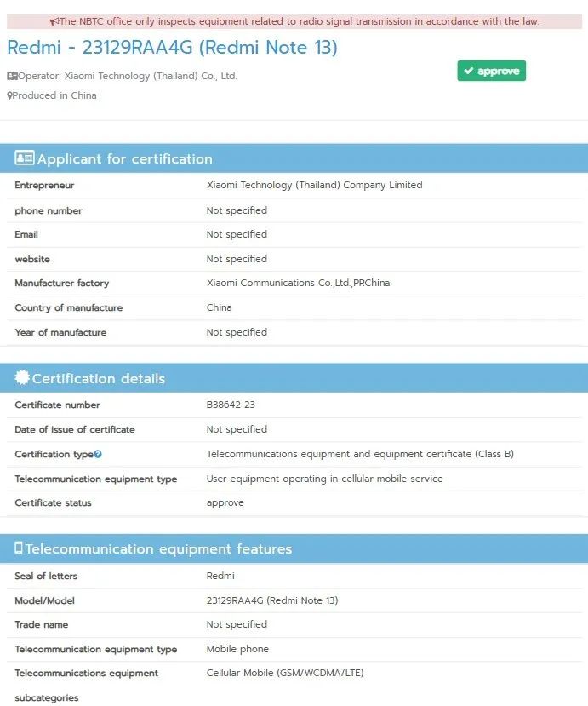Select Produced in China text
The width and height of the screenshot is (588, 706).
(x=54, y=95)
